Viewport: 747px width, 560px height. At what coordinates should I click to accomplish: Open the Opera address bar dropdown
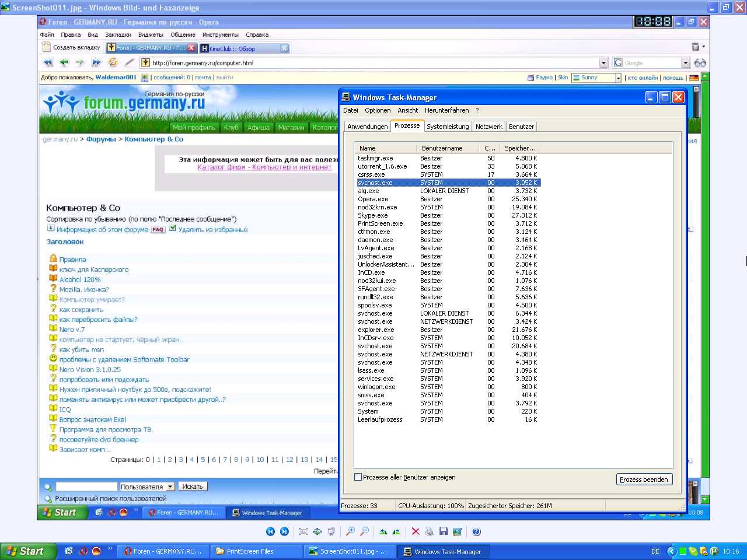pos(603,62)
